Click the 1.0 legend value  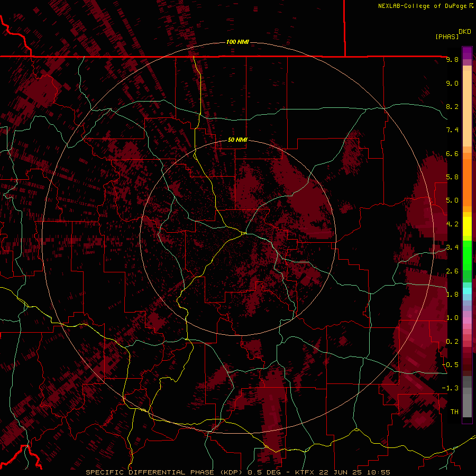(x=452, y=318)
